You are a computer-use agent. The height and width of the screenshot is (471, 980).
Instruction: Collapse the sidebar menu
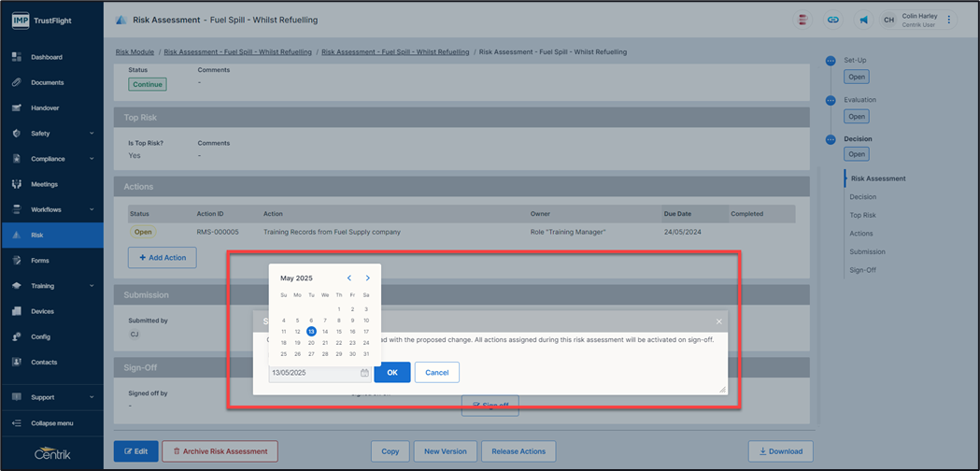point(51,422)
